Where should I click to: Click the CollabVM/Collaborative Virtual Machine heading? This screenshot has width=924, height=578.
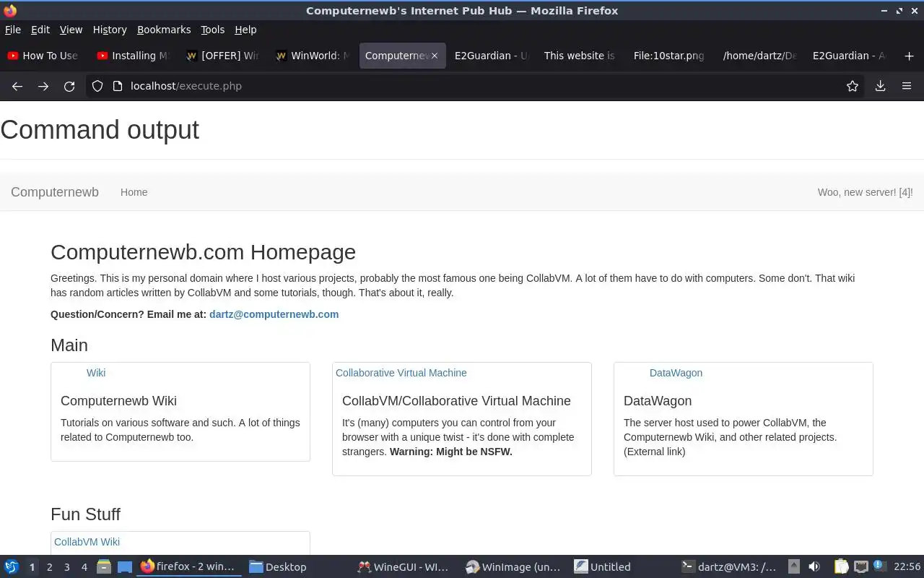tap(456, 401)
